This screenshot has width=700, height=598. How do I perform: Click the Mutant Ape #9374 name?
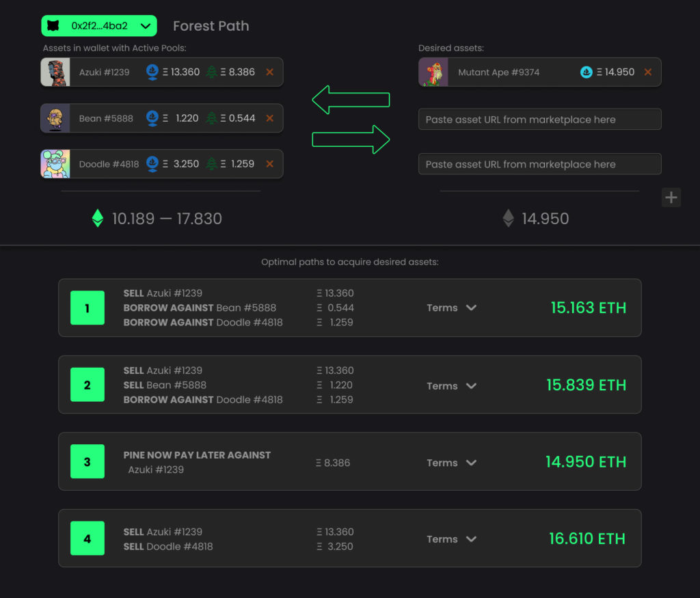coord(498,72)
